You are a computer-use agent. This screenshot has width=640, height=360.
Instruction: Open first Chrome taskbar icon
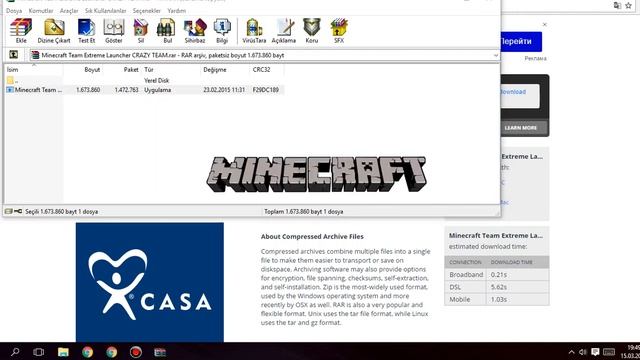tap(87, 352)
